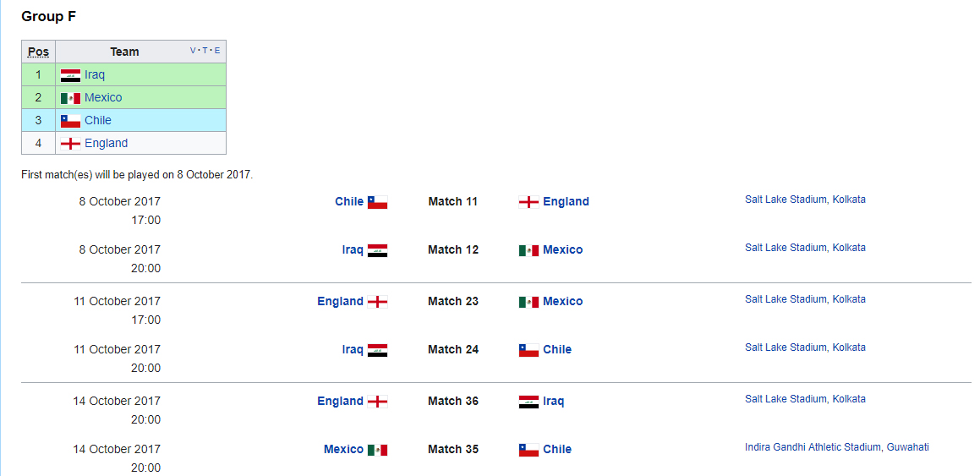Click Iraq flag in Match 36 row

click(x=528, y=402)
